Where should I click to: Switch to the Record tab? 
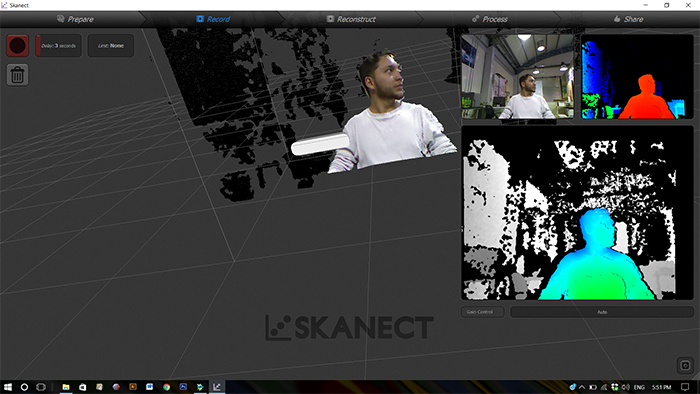pos(213,19)
